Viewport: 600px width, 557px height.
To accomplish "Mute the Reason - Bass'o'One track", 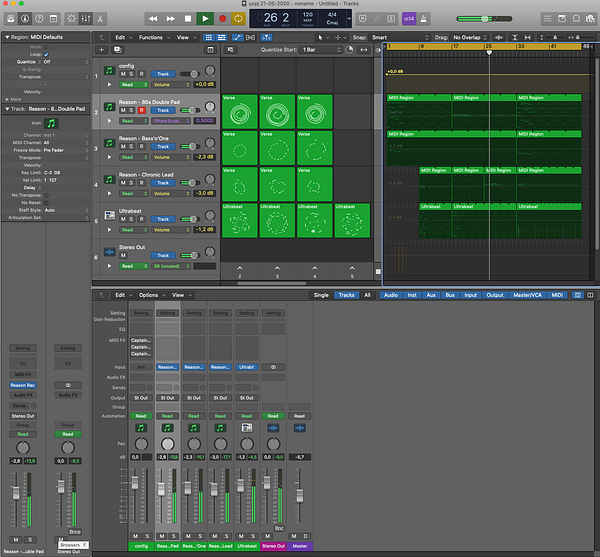I will (x=123, y=147).
